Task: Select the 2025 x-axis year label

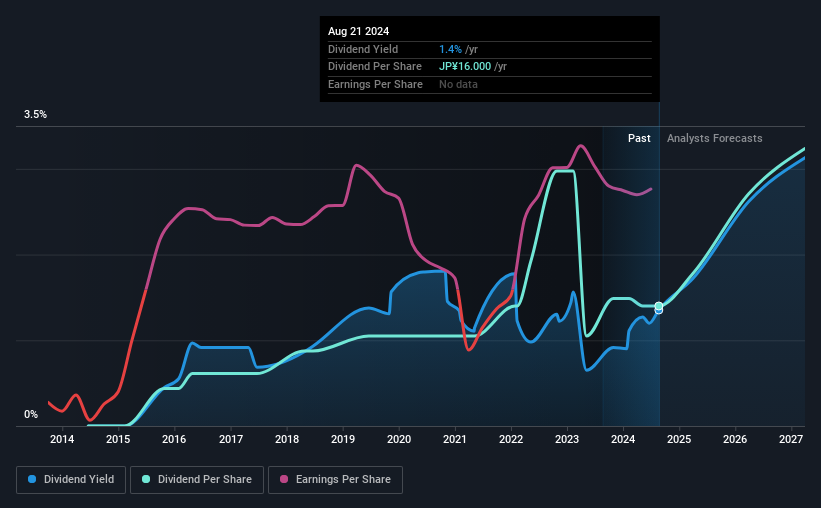Action: pyautogui.click(x=679, y=439)
